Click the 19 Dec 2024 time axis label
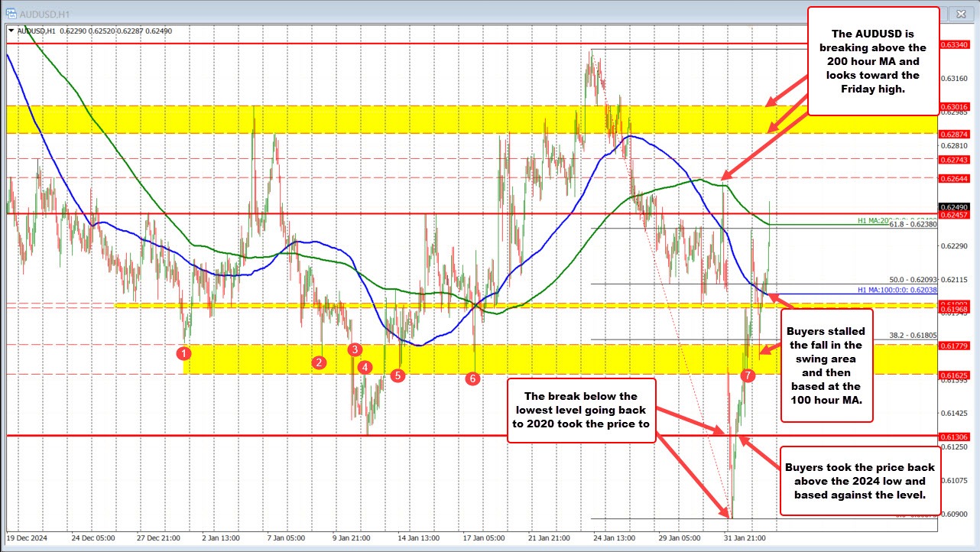Viewport: 980px width, 552px height. [27, 537]
